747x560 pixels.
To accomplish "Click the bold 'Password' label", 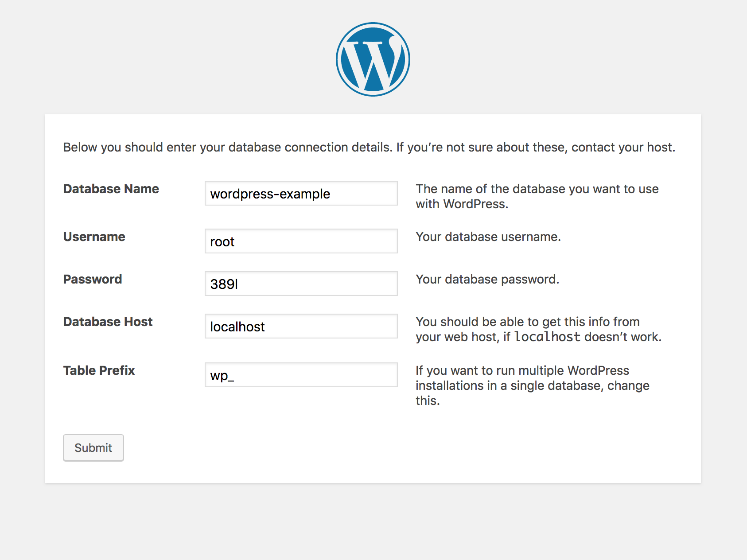I will tap(92, 280).
